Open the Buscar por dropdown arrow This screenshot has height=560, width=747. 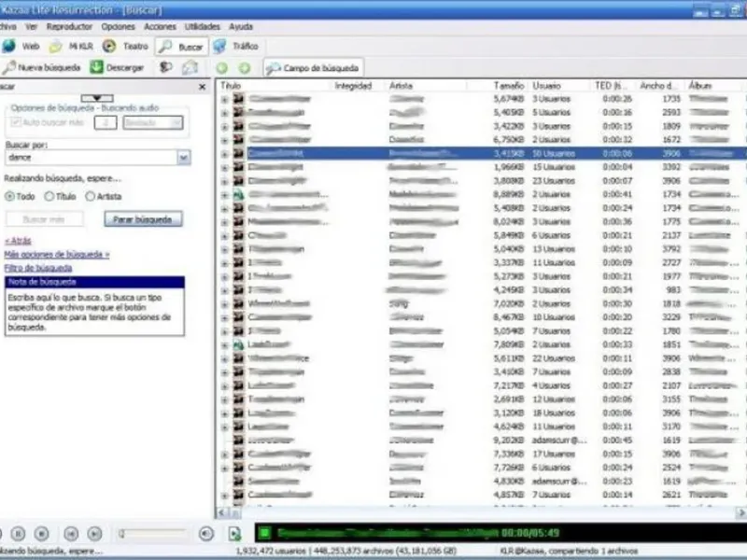183,158
